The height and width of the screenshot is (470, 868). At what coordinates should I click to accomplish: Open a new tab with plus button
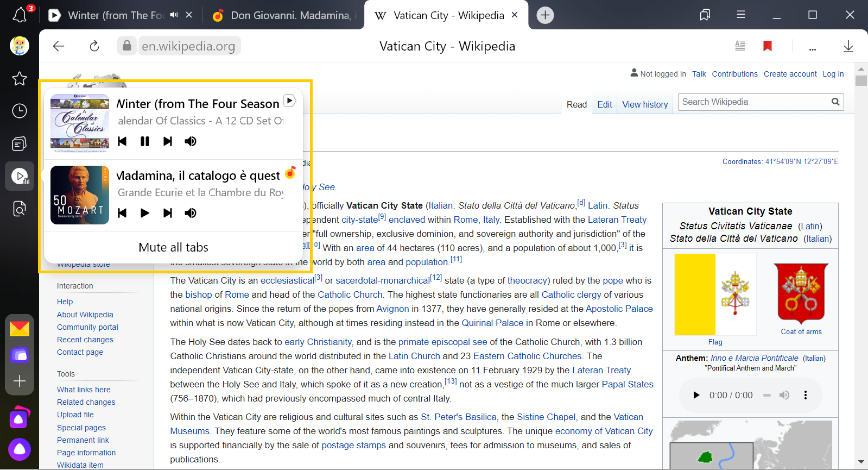coord(545,15)
